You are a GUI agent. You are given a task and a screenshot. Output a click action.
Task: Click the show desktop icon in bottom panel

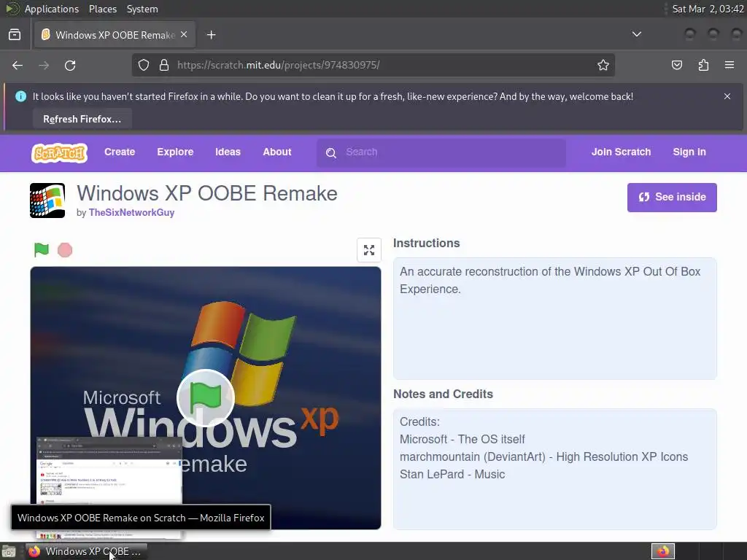(x=9, y=551)
